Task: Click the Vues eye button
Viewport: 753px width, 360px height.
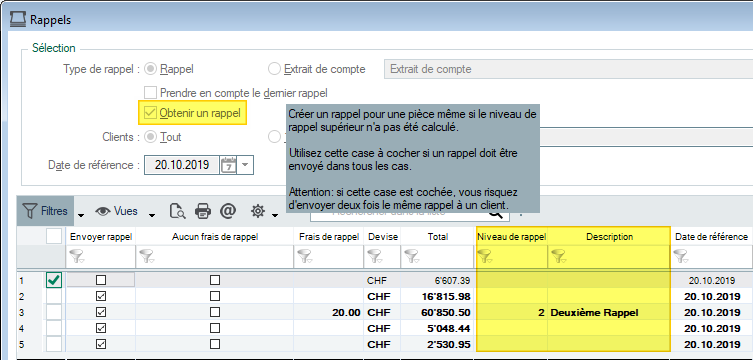Action: pyautogui.click(x=117, y=211)
